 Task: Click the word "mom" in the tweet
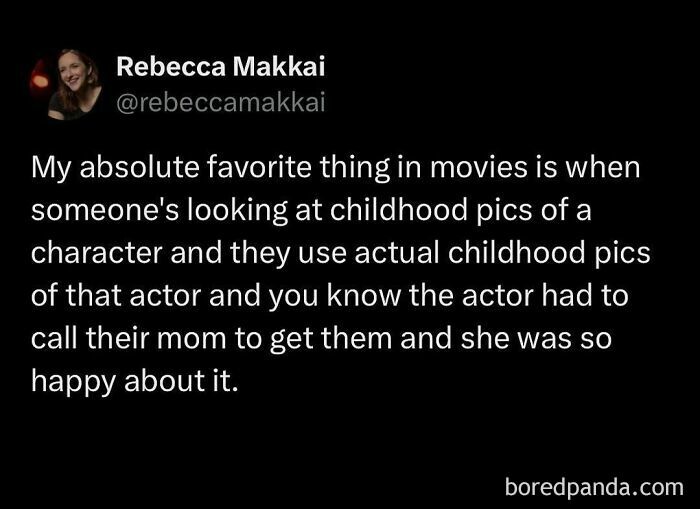[207, 339]
